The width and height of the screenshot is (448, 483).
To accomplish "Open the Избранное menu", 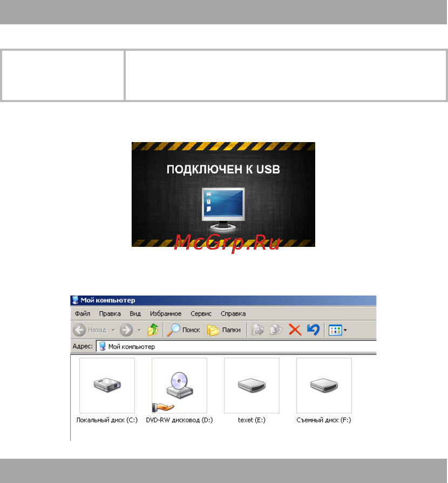I will click(x=166, y=313).
